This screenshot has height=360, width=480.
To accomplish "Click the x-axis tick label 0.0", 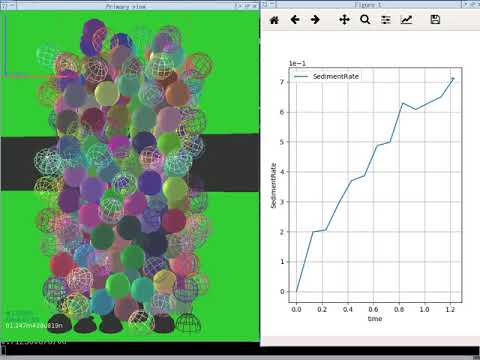I will (x=296, y=309).
